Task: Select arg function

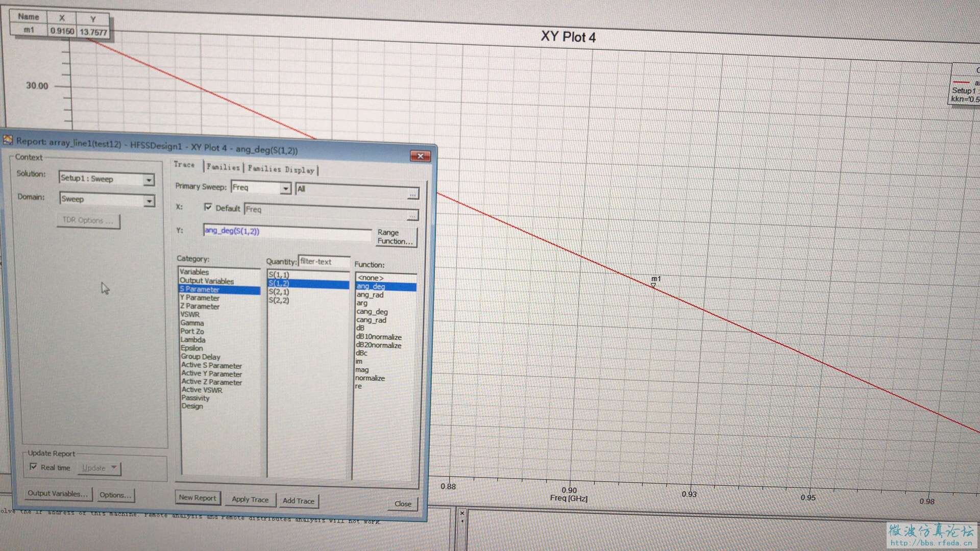Action: [362, 303]
